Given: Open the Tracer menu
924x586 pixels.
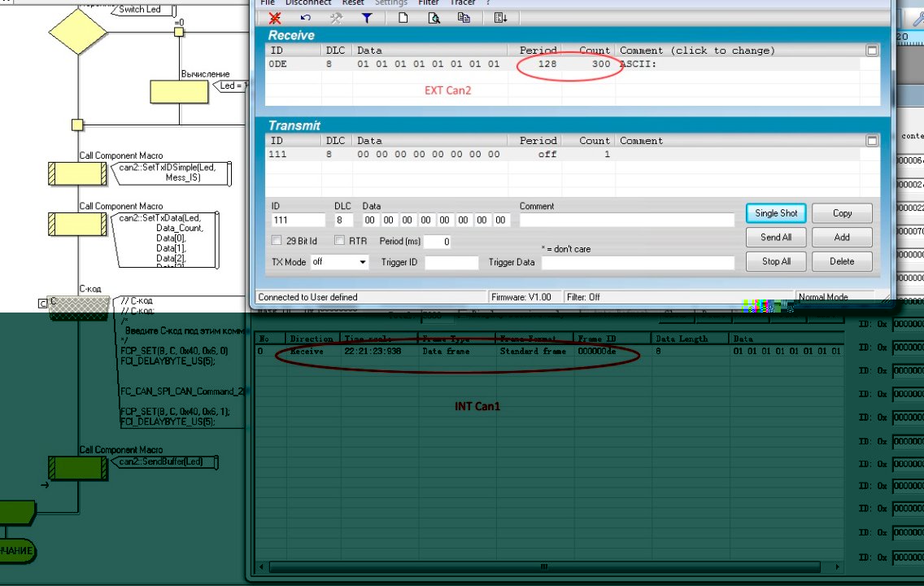Looking at the screenshot, I should tap(463, 2).
